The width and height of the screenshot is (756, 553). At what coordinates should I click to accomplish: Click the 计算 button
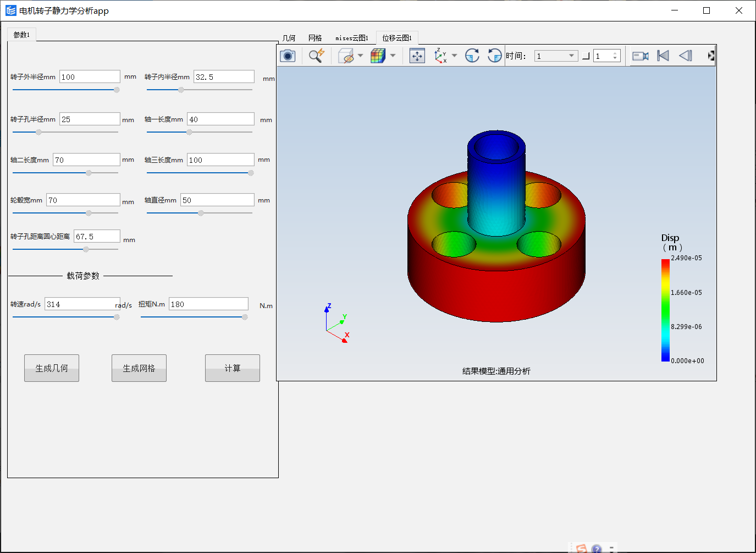coord(233,368)
